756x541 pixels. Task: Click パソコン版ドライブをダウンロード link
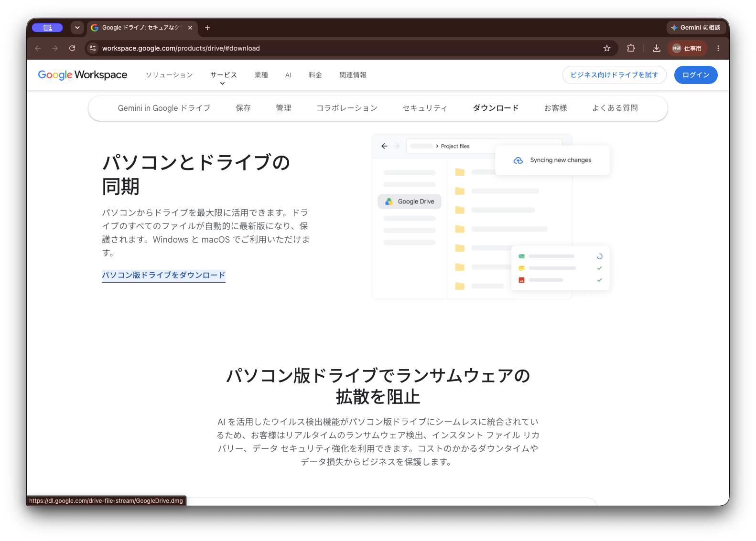163,276
